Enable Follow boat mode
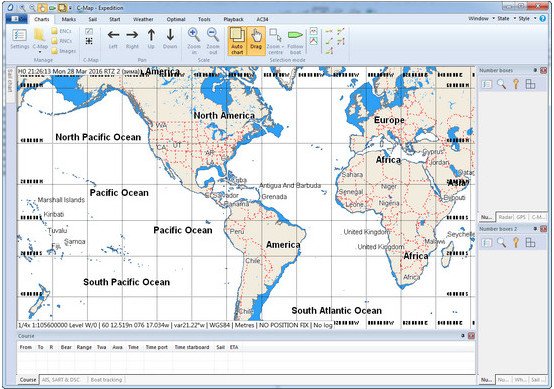This screenshot has width=554, height=389. tap(295, 41)
